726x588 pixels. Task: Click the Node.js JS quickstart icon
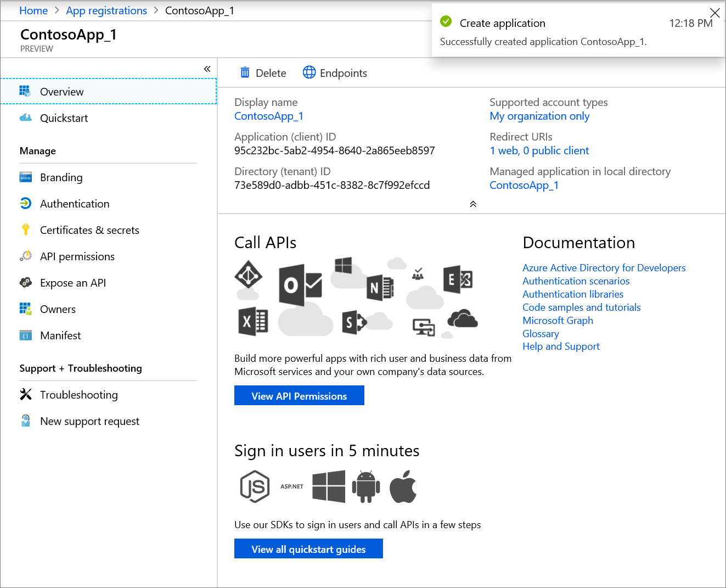pyautogui.click(x=255, y=486)
